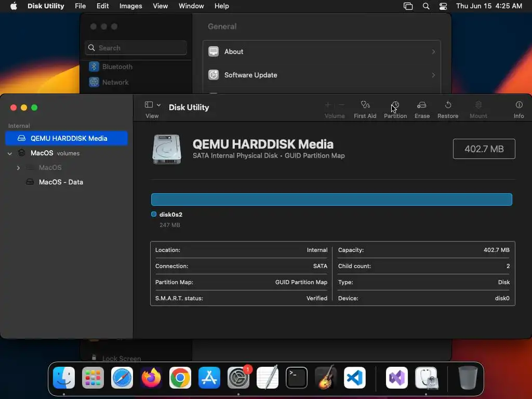The image size is (532, 399).
Task: Launch GarageBand from the Dock
Action: (326, 378)
